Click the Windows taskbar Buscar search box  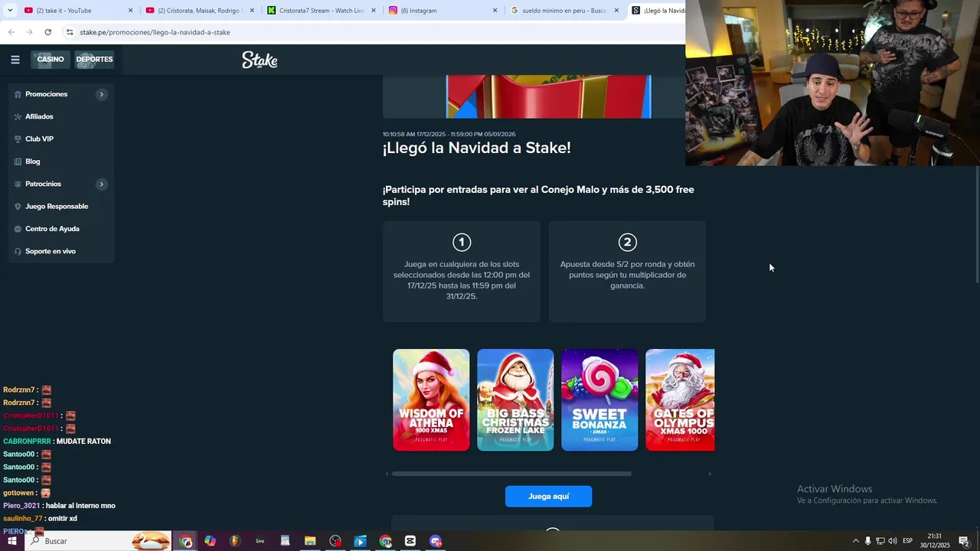pos(100,541)
